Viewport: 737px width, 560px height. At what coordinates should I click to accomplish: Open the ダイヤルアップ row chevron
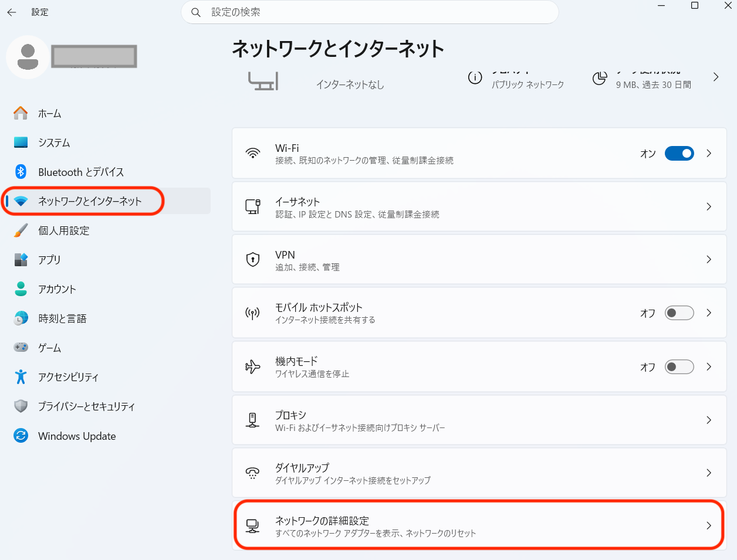(709, 473)
